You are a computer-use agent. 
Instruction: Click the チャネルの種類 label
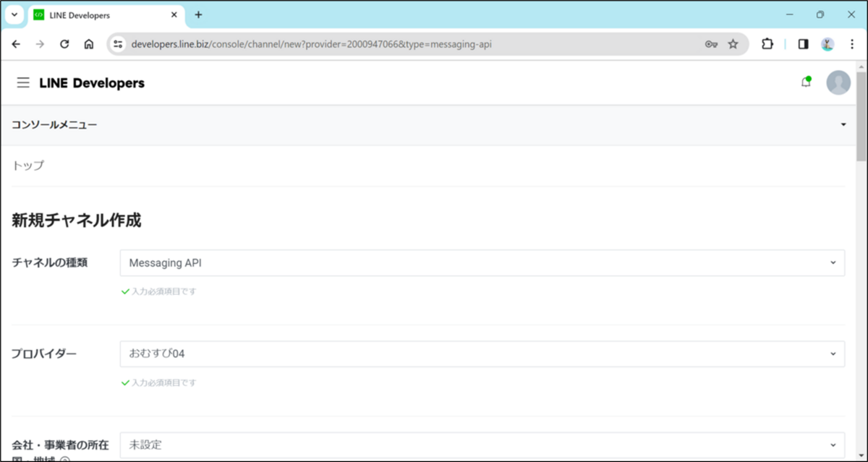coord(49,262)
